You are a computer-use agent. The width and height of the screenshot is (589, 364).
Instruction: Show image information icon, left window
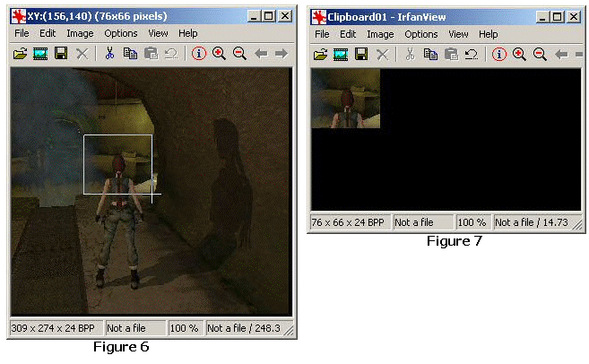click(x=199, y=53)
